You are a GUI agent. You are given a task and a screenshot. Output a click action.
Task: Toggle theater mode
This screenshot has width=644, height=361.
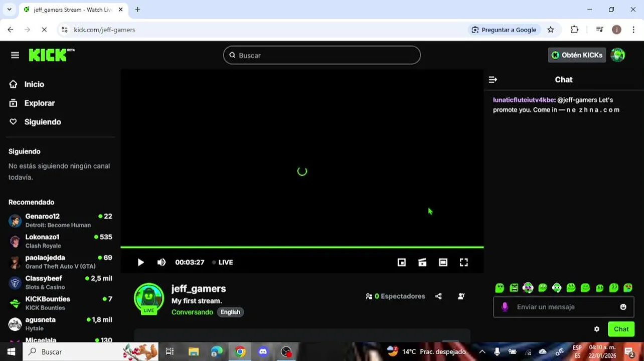[x=443, y=262]
